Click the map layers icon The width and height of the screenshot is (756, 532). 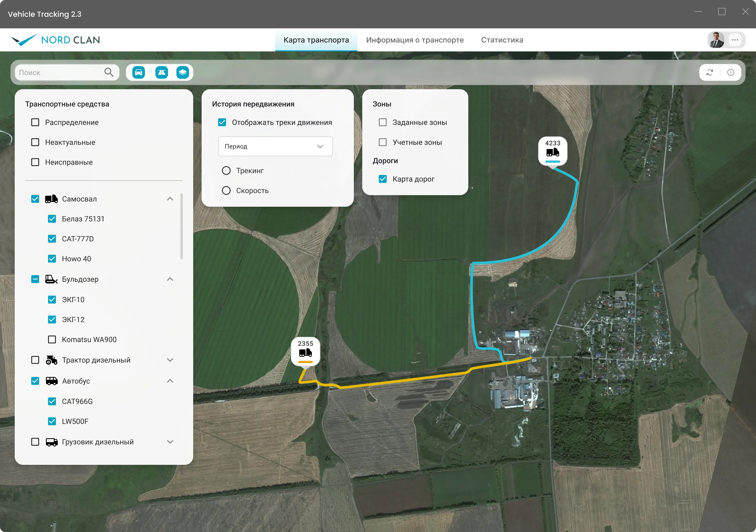click(x=182, y=72)
